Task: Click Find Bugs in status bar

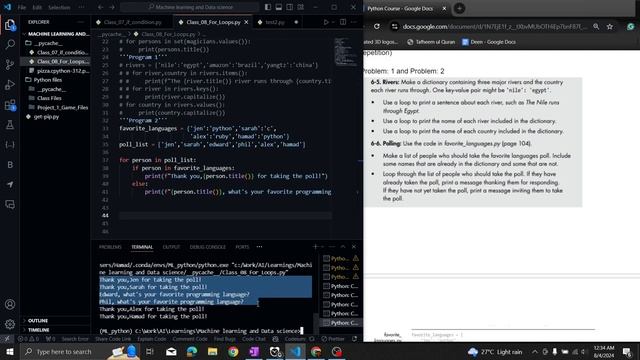Action: tap(225, 339)
